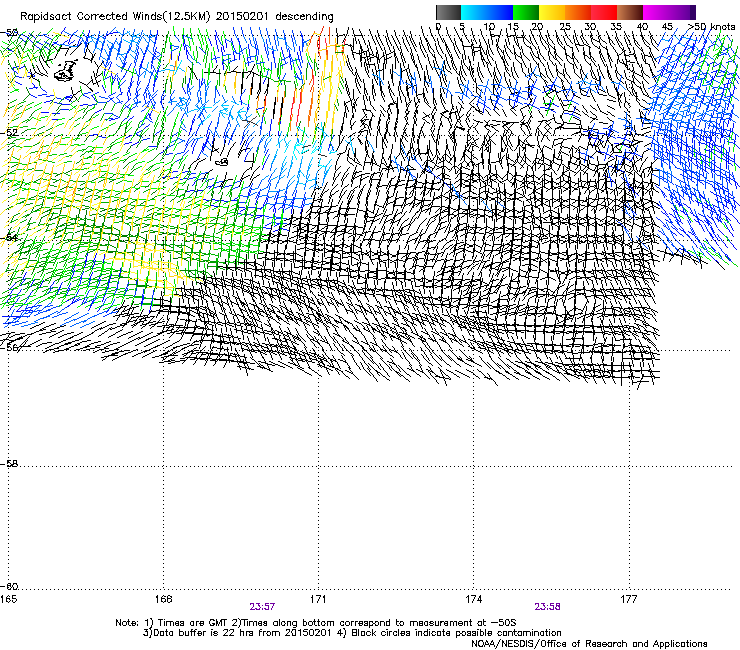This screenshot has width=740, height=650.
Task: Click the '171' longitude label
Action: point(318,599)
